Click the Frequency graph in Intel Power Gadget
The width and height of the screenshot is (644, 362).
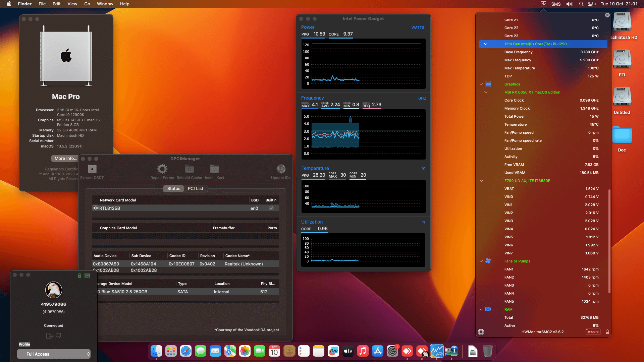(x=364, y=134)
